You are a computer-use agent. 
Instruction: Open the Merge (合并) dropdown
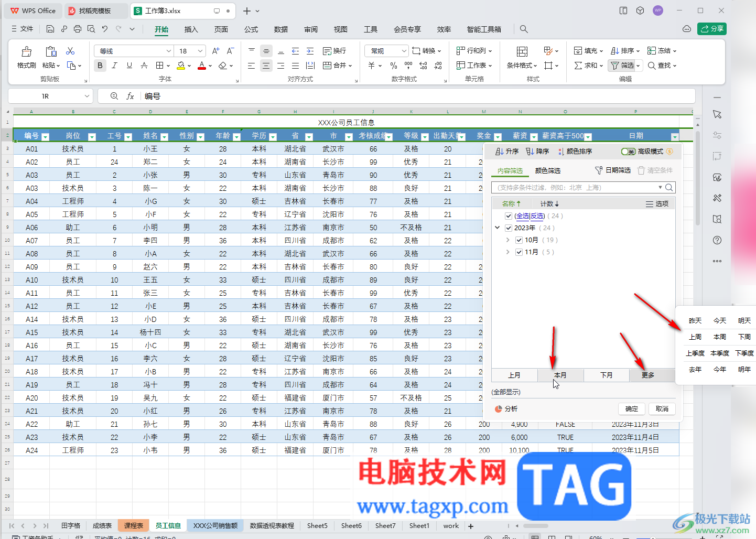pyautogui.click(x=350, y=66)
